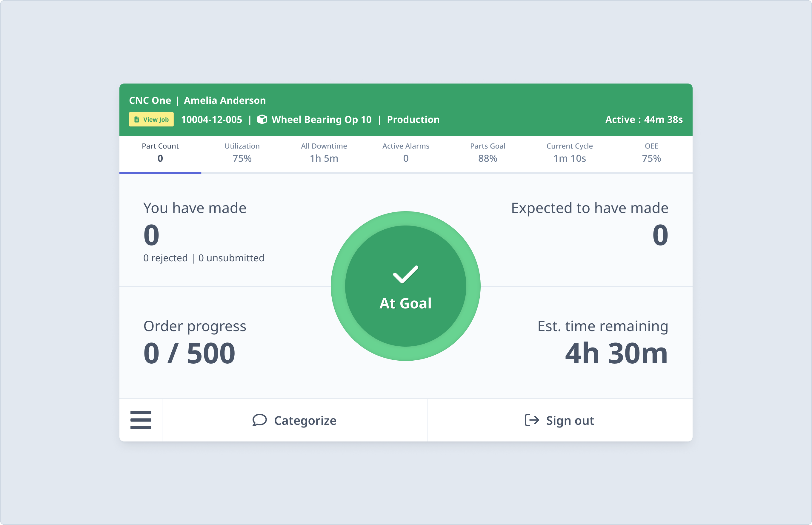Select the Part Count metric tab

pyautogui.click(x=160, y=152)
